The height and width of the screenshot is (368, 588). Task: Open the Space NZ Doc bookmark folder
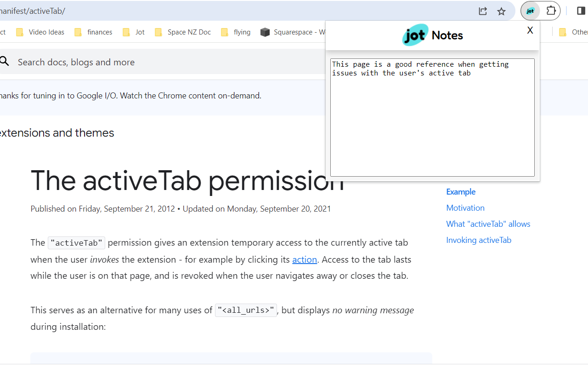[183, 32]
